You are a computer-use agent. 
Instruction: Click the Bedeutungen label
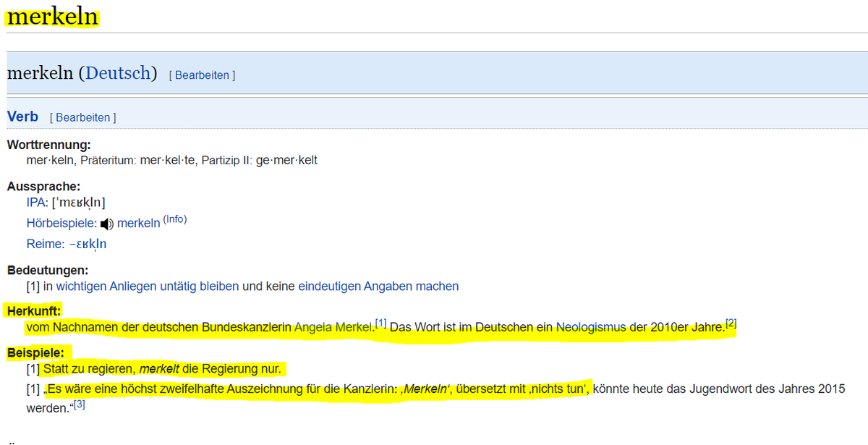[x=48, y=270]
